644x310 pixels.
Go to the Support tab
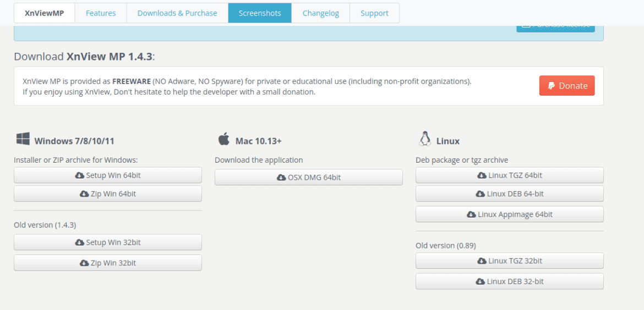[374, 13]
